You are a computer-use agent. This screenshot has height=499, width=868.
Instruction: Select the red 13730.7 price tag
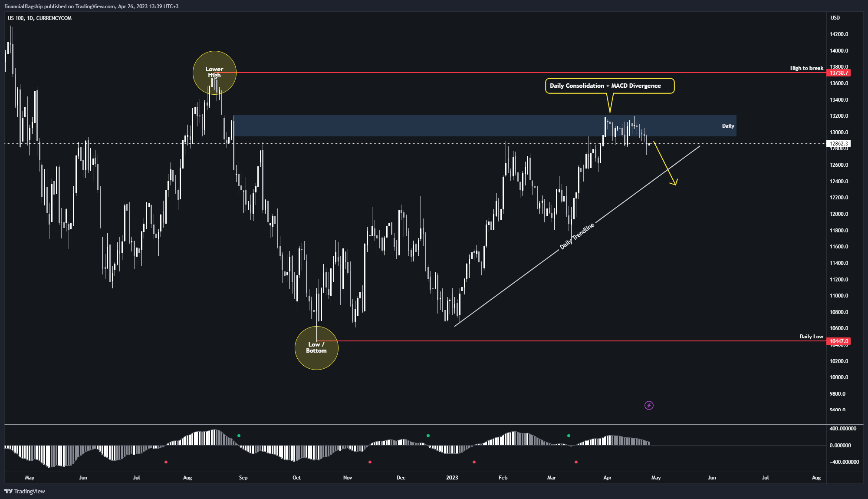(x=838, y=73)
